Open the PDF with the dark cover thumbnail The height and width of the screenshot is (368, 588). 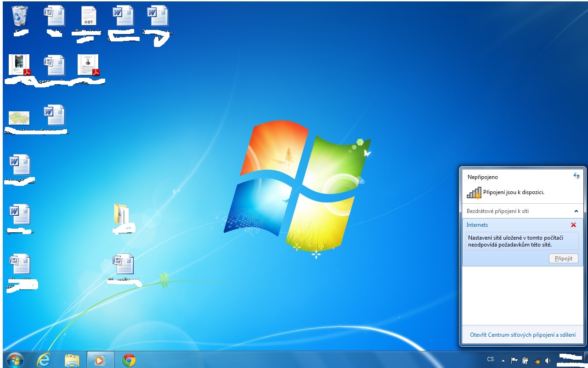tap(20, 65)
